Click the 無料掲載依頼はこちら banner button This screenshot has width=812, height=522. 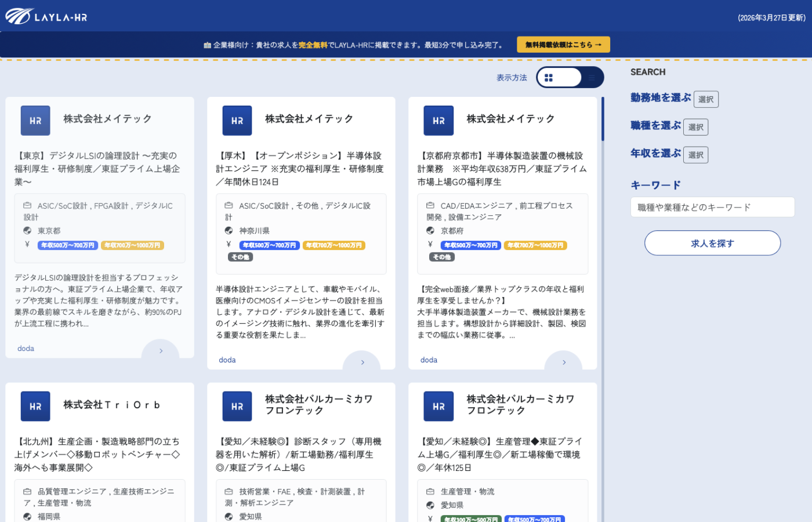pyautogui.click(x=563, y=45)
